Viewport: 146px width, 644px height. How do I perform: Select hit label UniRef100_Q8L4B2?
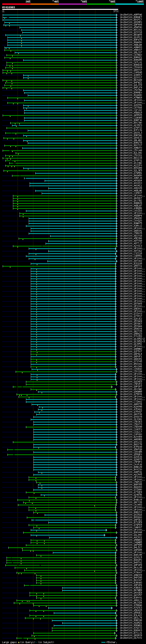click(131, 140)
